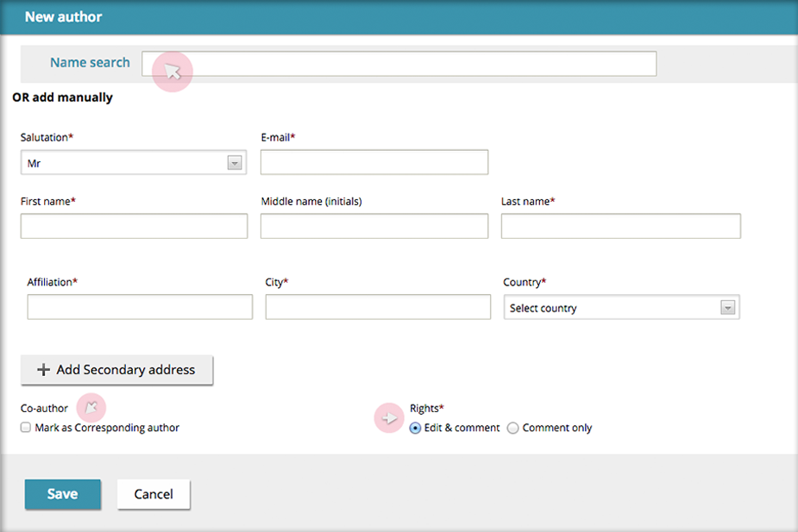This screenshot has width=798, height=532.
Task: Focus the Middle name (initials) field
Action: coord(374,226)
